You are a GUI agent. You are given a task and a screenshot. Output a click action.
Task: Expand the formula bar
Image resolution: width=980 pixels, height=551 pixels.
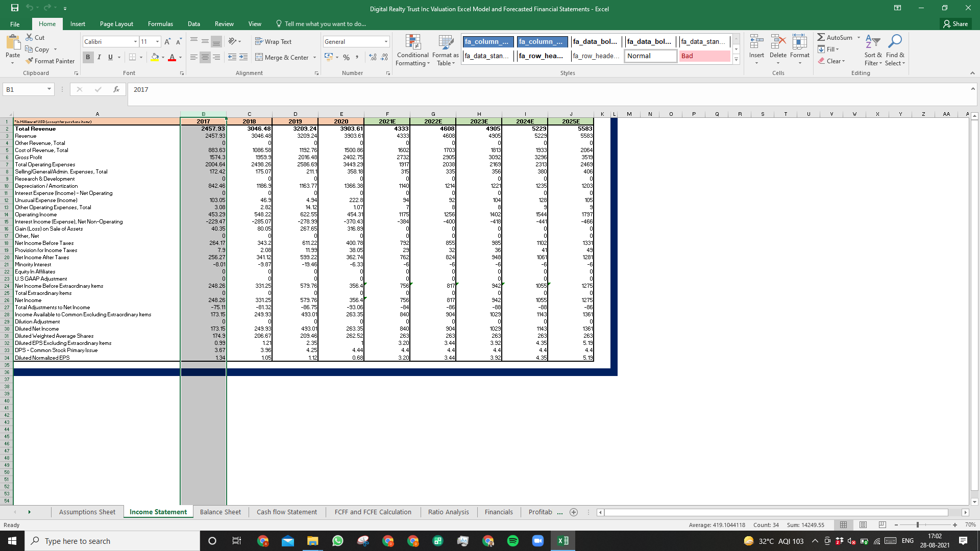tap(973, 89)
